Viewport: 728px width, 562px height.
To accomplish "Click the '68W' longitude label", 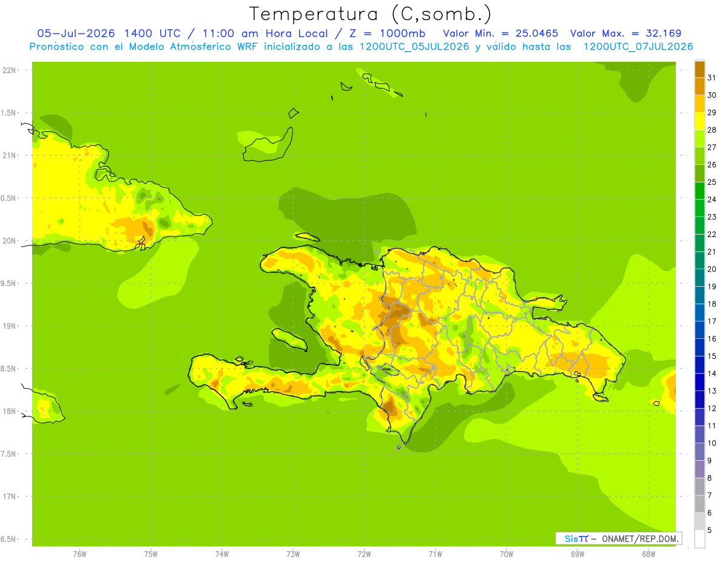I will (649, 554).
